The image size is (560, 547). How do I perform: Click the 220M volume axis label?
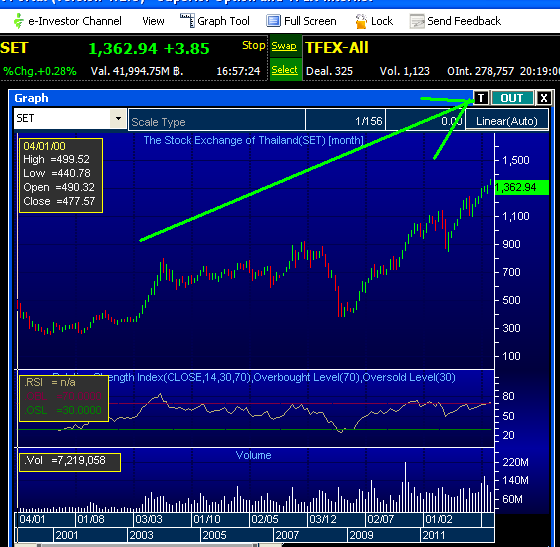515,462
